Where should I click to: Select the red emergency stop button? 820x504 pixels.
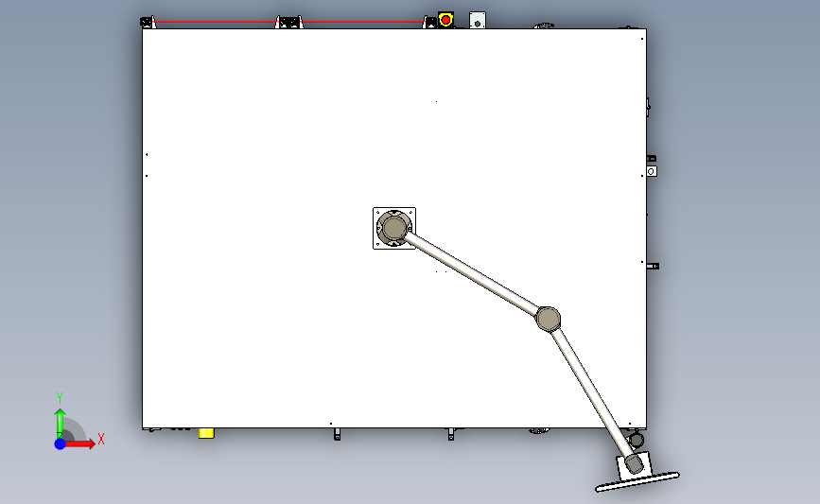(x=445, y=21)
